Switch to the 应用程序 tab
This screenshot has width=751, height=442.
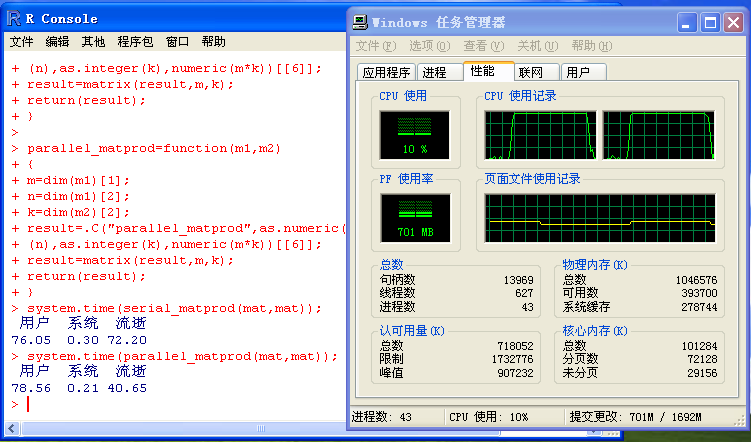tap(386, 72)
